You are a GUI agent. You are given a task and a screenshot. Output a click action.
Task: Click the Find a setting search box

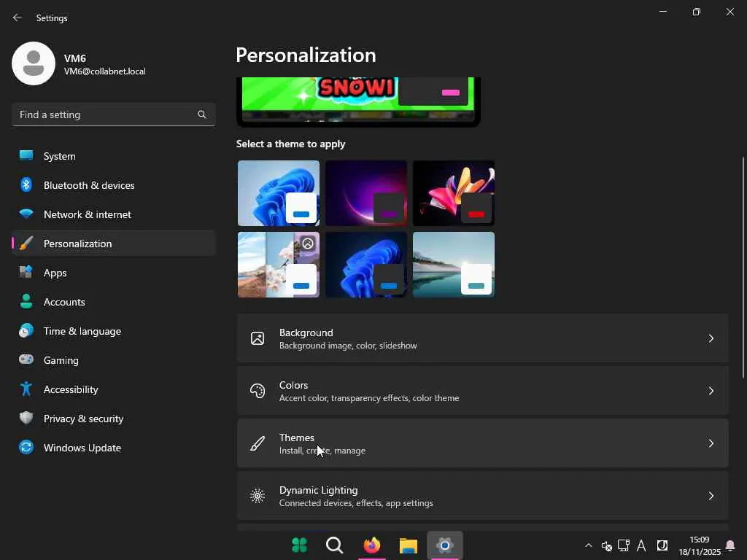coord(113,114)
